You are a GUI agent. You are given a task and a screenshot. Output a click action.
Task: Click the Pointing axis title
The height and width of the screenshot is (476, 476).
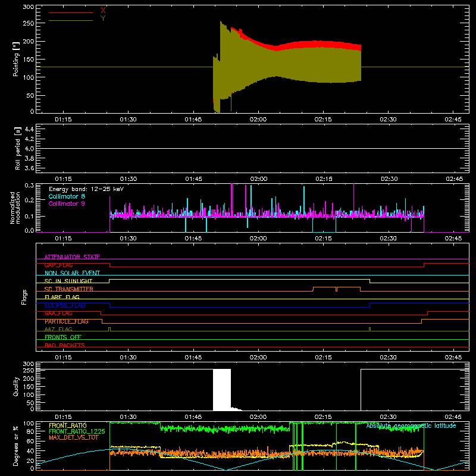(15, 59)
